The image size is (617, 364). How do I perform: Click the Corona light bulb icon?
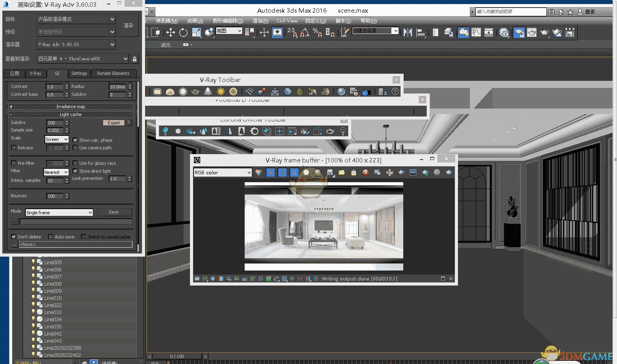tap(165, 131)
